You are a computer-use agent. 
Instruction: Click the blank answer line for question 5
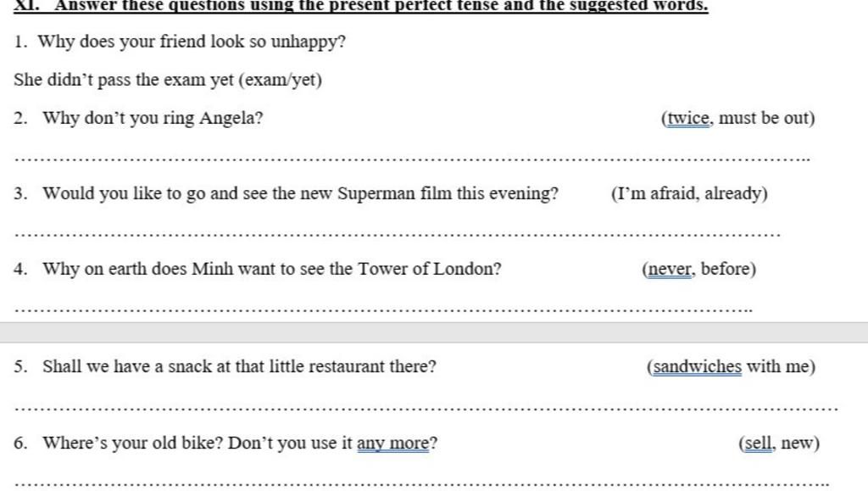[x=426, y=409]
